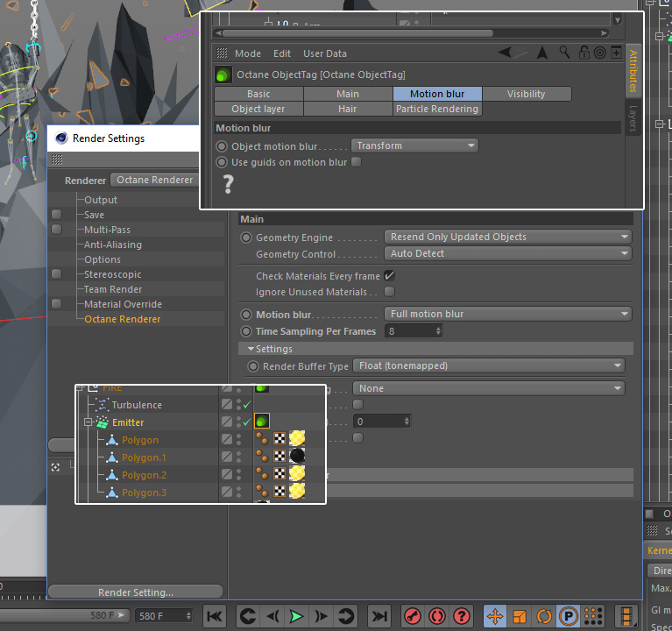Toggle the Stereoscopic checkbox

tap(56, 274)
